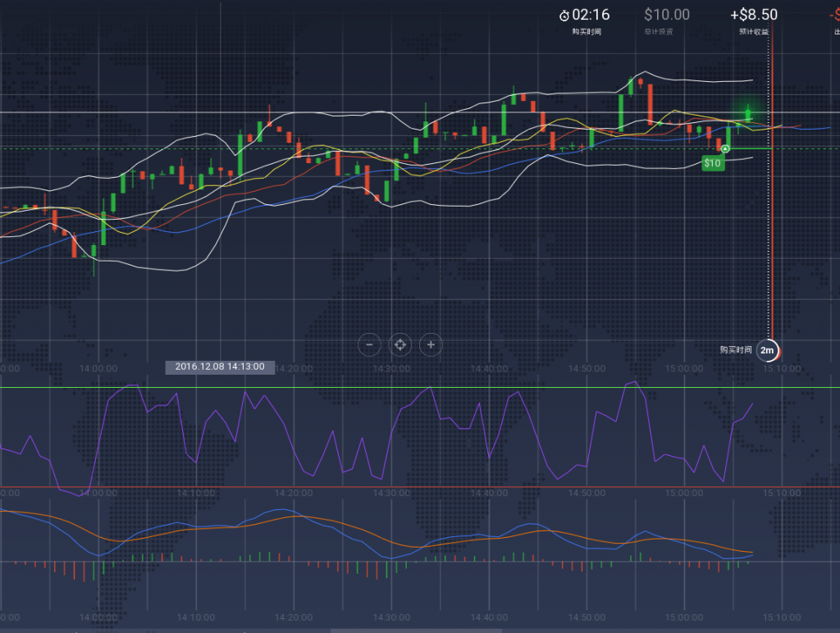Click the glowing green current price candle
This screenshot has height=633, width=840.
pos(748,114)
